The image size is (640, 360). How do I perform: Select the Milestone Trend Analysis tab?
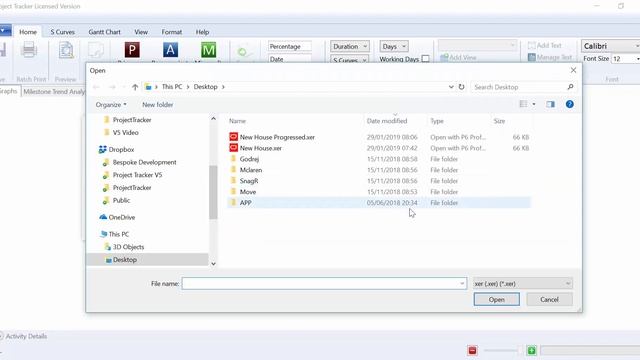pyautogui.click(x=54, y=91)
